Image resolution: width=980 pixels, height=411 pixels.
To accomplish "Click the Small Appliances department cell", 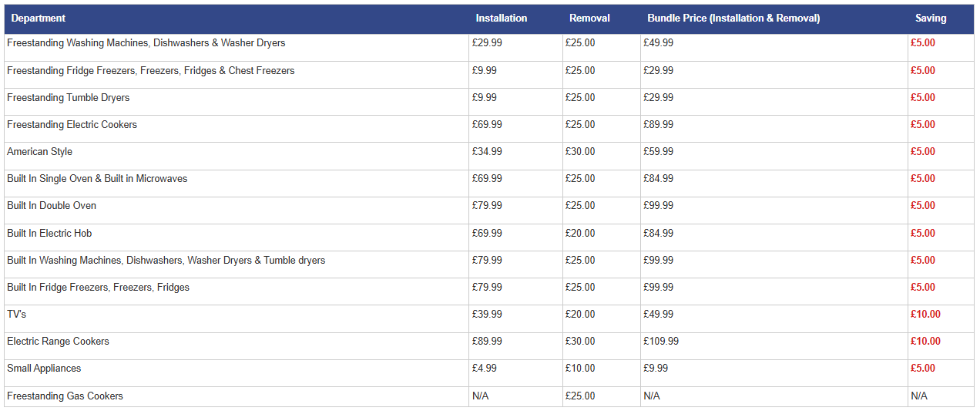I will pos(44,369).
